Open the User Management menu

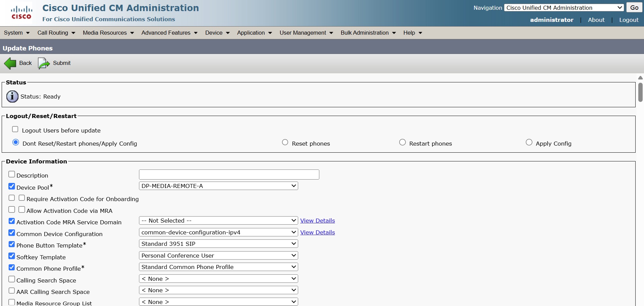pyautogui.click(x=306, y=33)
